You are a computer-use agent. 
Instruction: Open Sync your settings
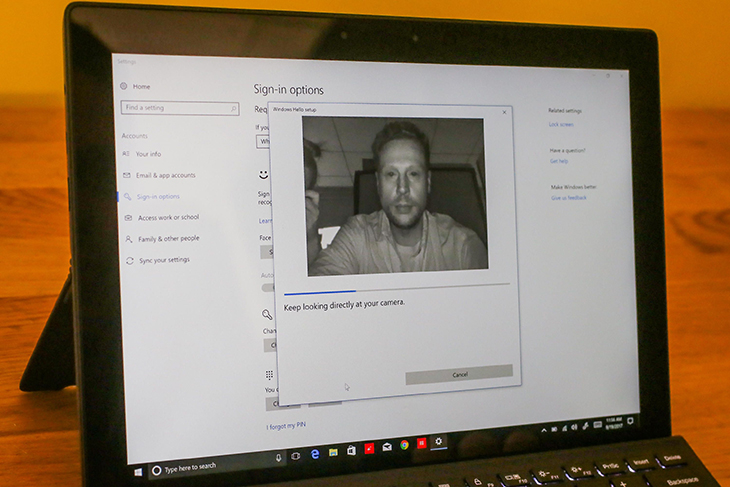tap(158, 260)
